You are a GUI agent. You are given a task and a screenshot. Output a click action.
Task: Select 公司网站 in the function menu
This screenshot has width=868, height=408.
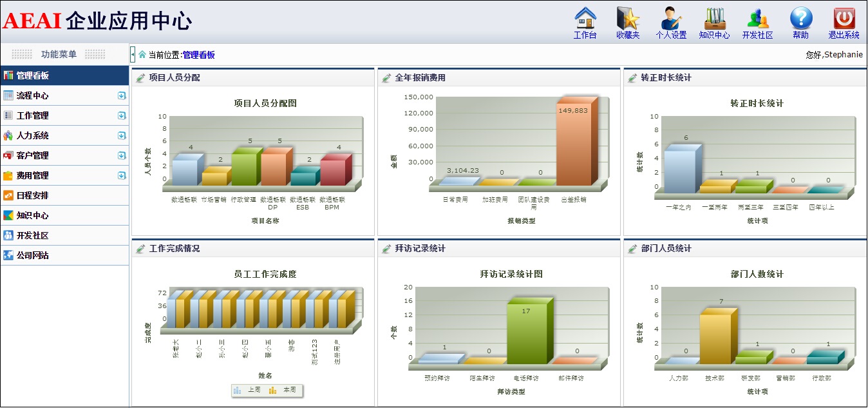32,255
